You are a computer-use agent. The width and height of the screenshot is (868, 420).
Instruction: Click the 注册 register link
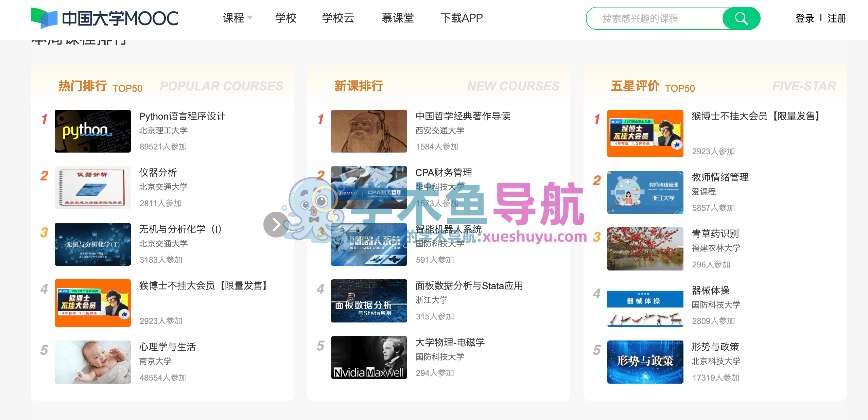(x=836, y=18)
